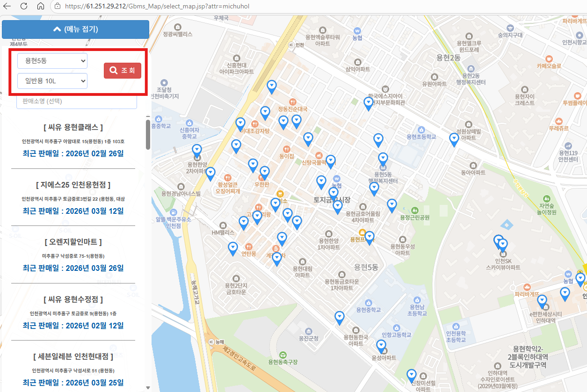Click the site info icon in address bar
The width and height of the screenshot is (587, 392).
click(57, 6)
